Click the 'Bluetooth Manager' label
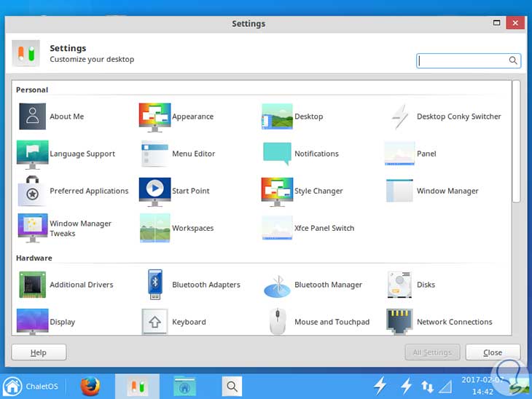 [328, 285]
